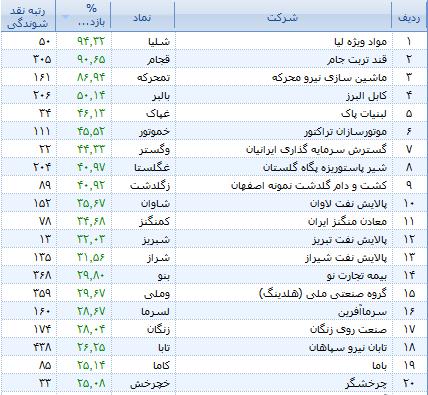The height and width of the screenshot is (395, 428).
Task: Click the return value ۲۹,۶۷
Action: pyautogui.click(x=91, y=294)
